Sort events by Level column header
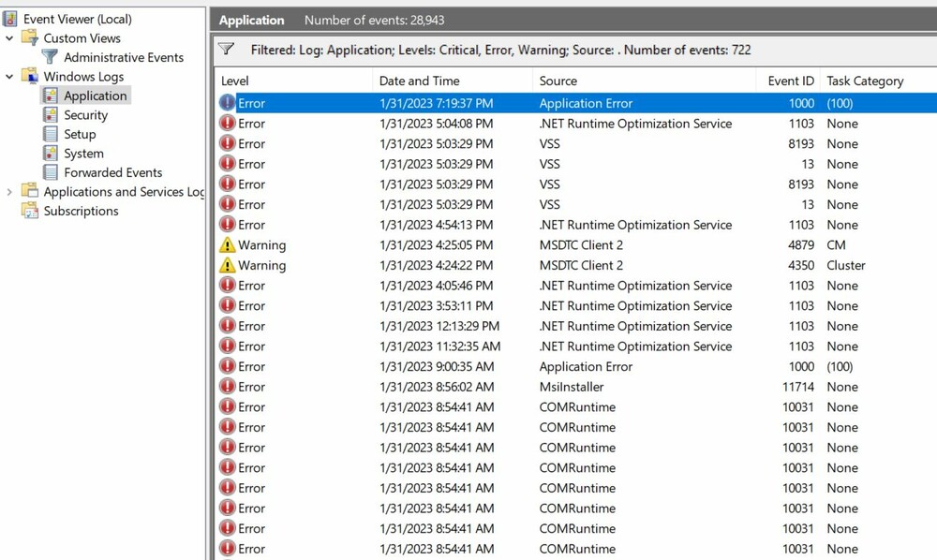937x560 pixels. coord(235,81)
